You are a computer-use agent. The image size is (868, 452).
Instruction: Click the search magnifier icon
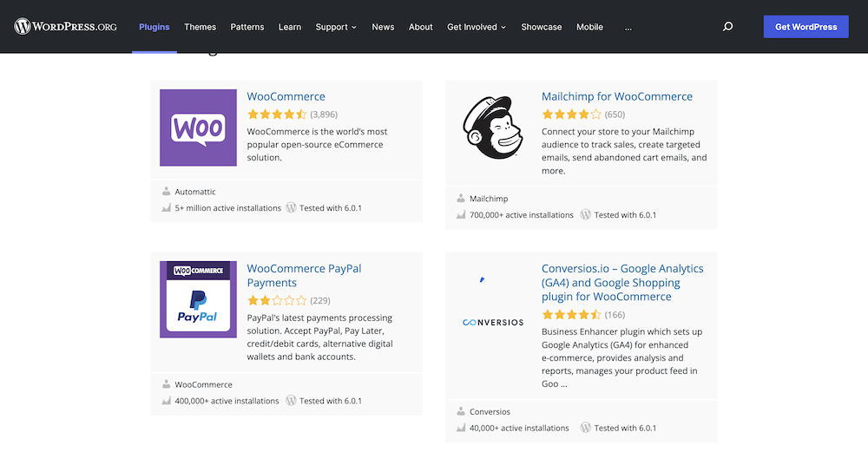click(x=728, y=27)
